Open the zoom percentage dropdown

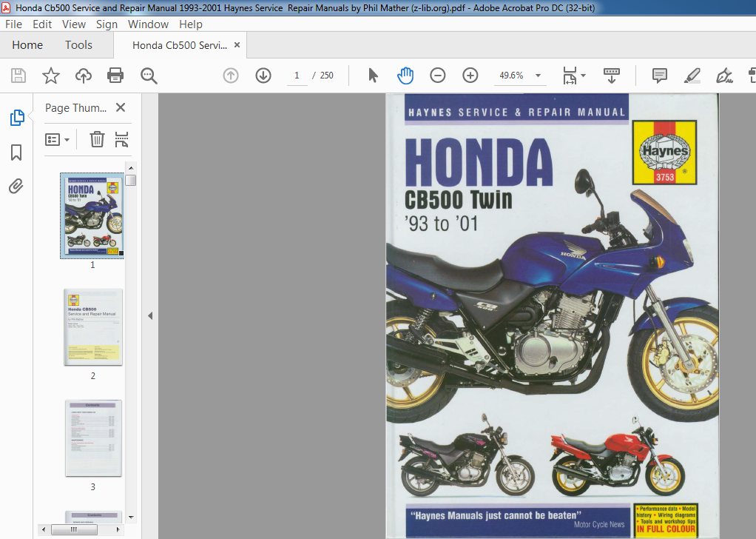(x=538, y=76)
